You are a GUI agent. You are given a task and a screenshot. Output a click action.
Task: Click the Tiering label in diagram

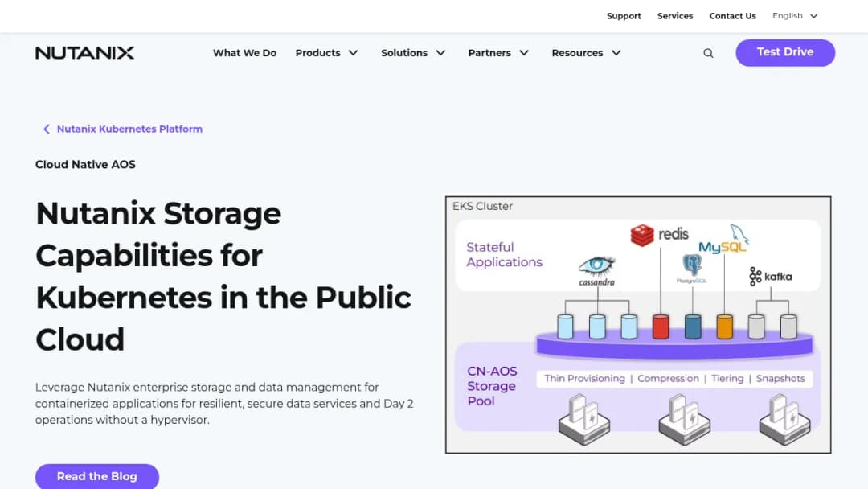point(727,378)
